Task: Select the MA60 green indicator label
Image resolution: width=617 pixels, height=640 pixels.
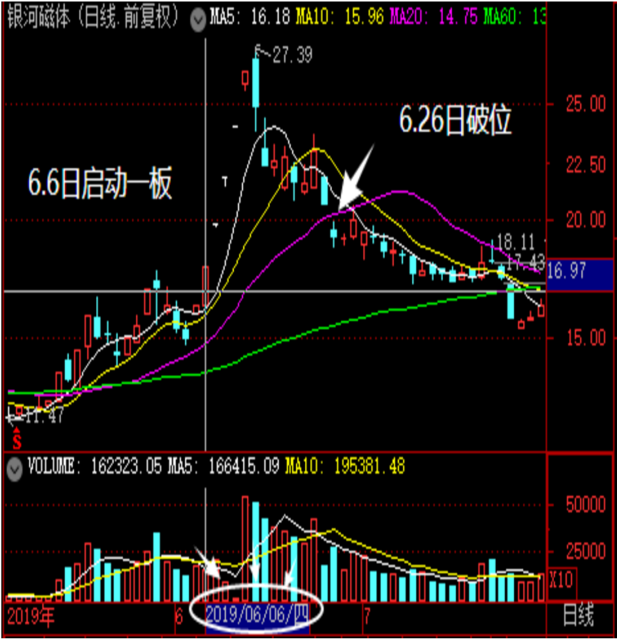Action: pyautogui.click(x=514, y=17)
